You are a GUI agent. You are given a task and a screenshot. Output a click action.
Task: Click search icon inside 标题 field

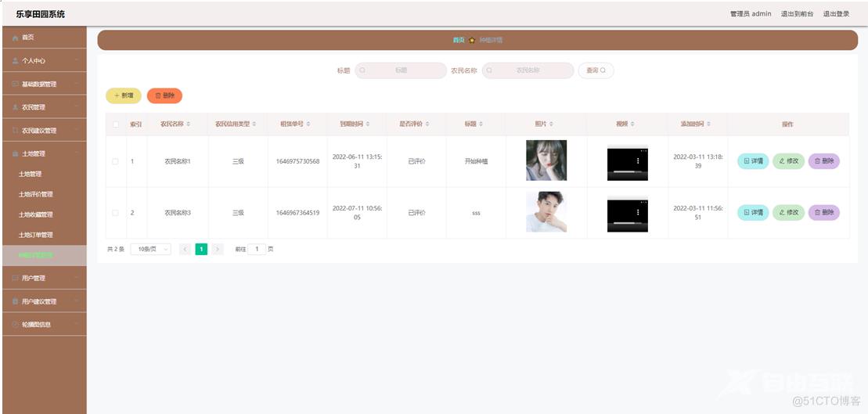(362, 71)
